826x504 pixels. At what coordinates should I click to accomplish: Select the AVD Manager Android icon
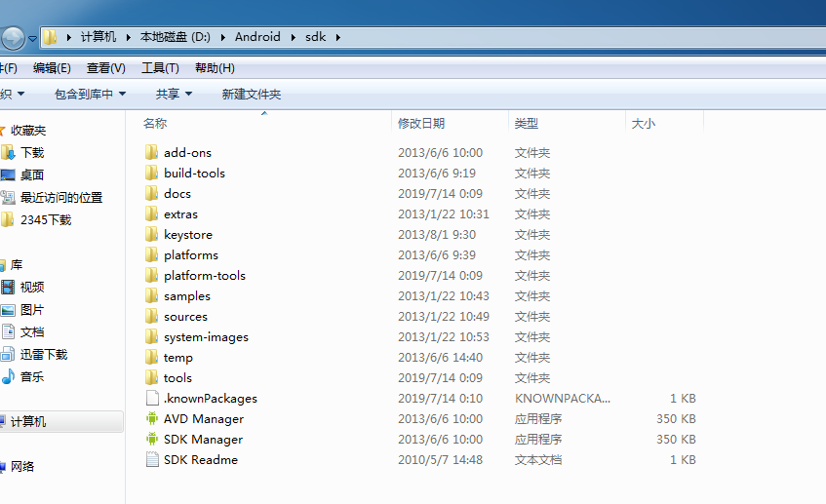(152, 418)
